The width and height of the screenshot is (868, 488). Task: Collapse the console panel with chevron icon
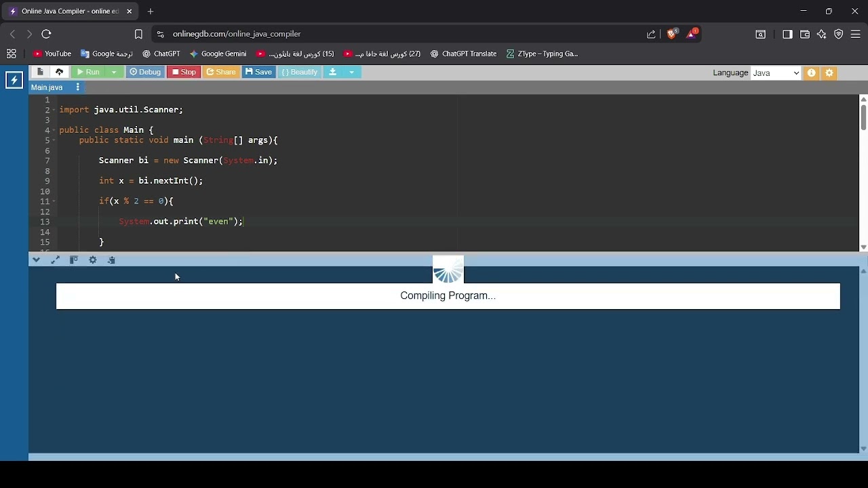point(37,260)
